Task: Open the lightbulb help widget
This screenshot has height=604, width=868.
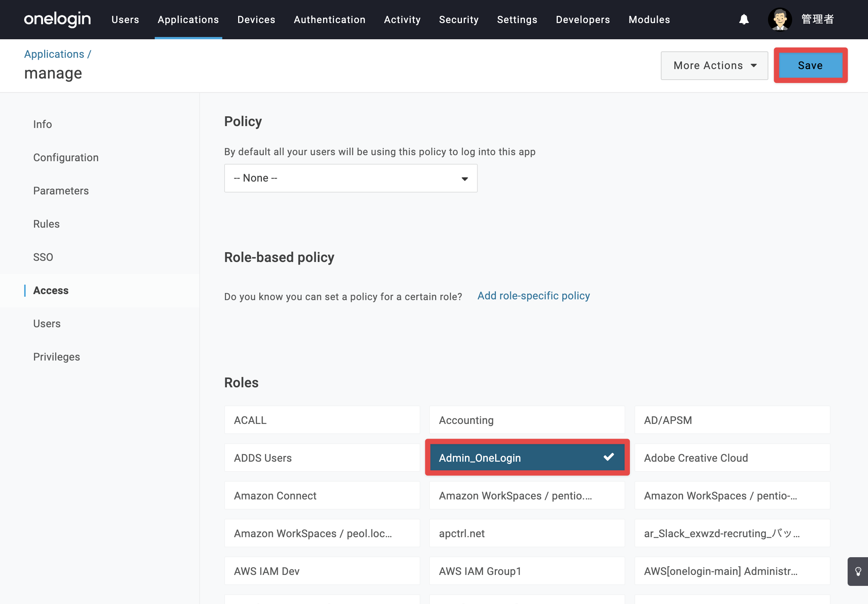Action: point(858,571)
